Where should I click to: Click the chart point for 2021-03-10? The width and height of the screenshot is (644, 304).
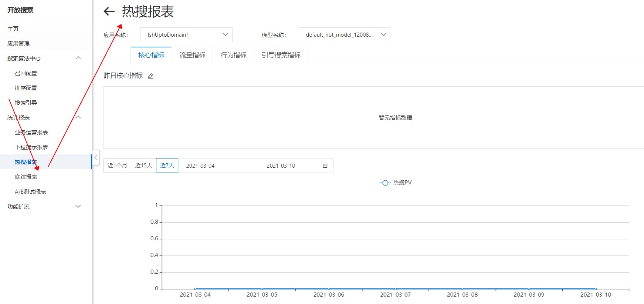(x=596, y=289)
